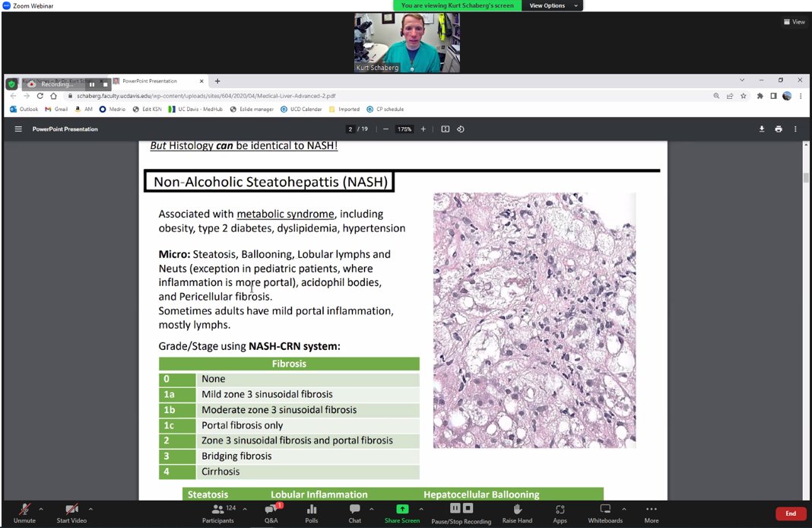The image size is (812, 528).
Task: Stop the Zoom recording from bottom toolbar
Action: click(x=468, y=508)
